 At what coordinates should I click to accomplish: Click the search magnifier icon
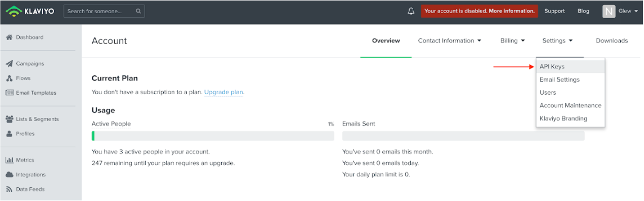pos(138,11)
